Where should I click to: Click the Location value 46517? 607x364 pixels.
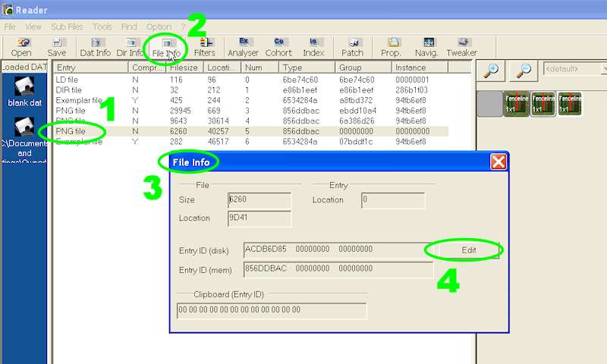pyautogui.click(x=219, y=142)
